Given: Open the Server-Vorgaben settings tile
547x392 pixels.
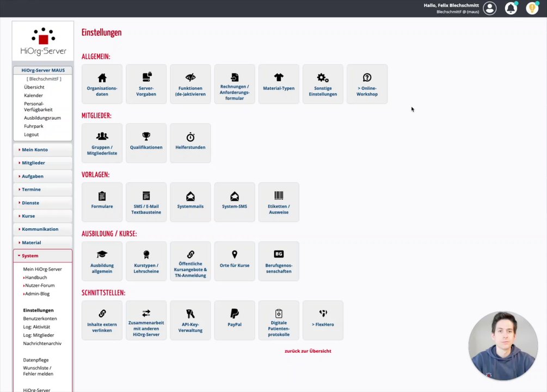Looking at the screenshot, I should pyautogui.click(x=146, y=84).
